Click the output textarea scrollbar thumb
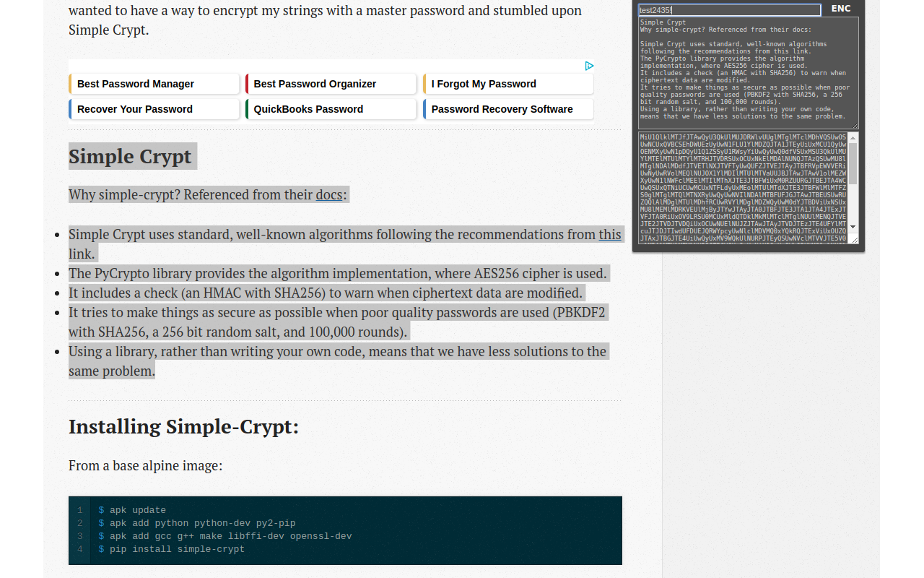The width and height of the screenshot is (924, 578). [853, 163]
